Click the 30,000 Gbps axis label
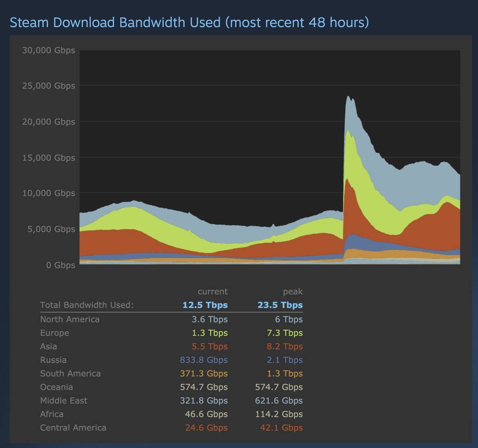 (x=49, y=50)
